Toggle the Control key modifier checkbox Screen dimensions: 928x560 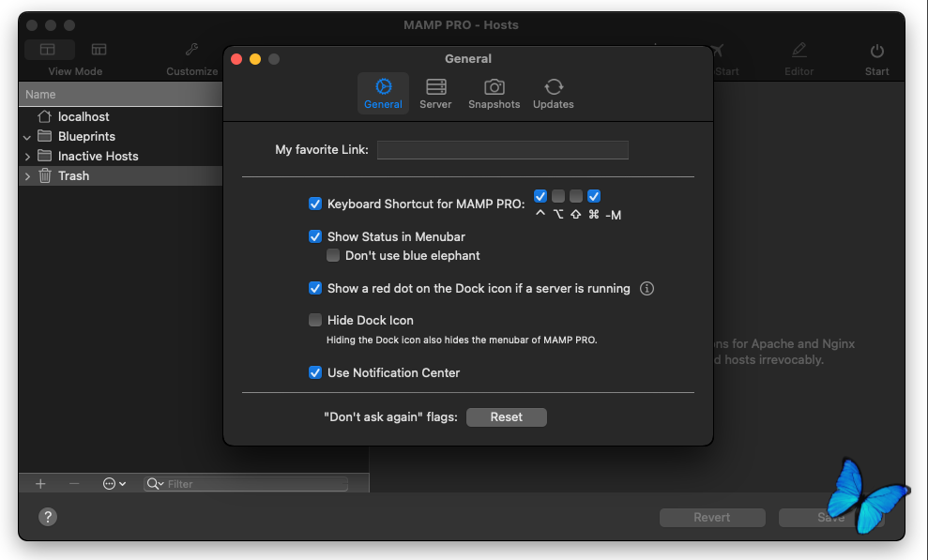click(540, 196)
